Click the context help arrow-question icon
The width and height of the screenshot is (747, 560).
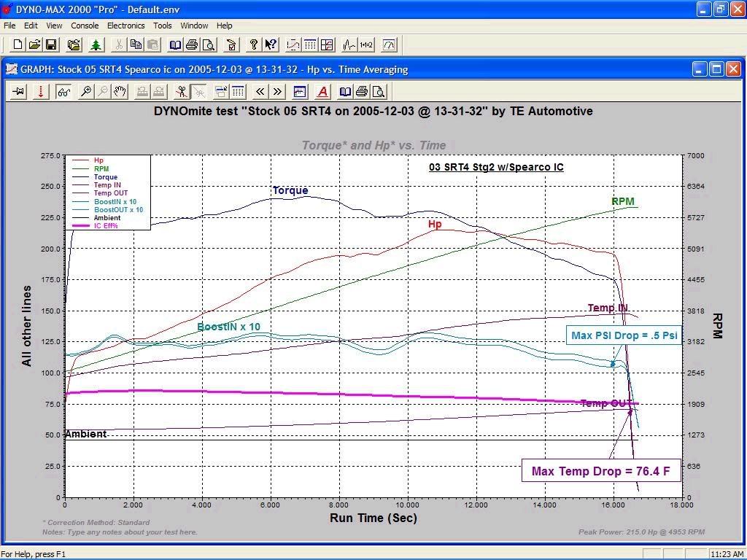pyautogui.click(x=271, y=45)
